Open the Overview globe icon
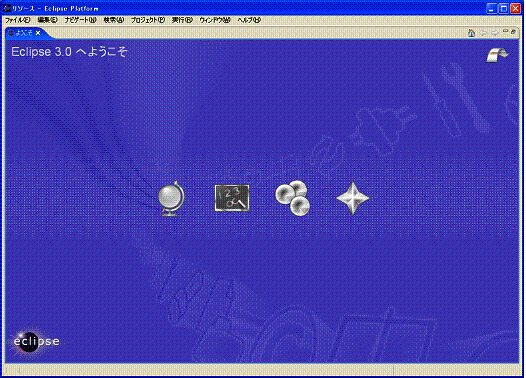Screen dimensions: 526x378 tap(171, 198)
